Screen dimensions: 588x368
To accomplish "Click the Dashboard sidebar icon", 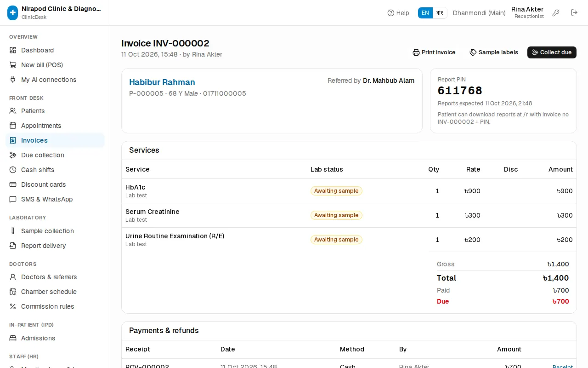I will click(13, 50).
